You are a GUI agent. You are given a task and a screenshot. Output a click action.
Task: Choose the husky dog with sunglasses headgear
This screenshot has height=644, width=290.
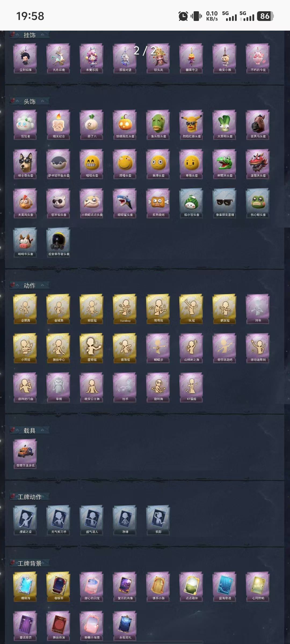(26, 164)
